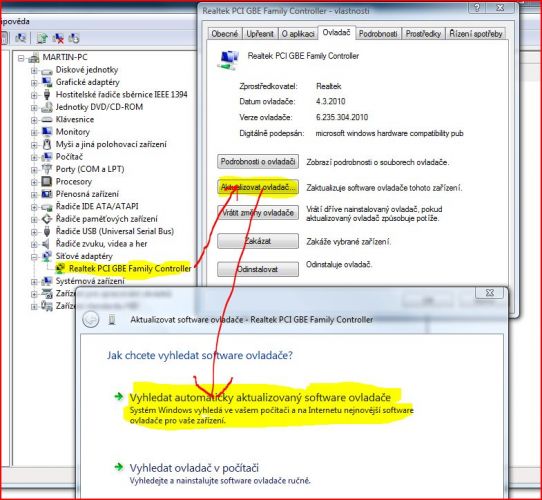Open the Řízení spotřeby tab
Screen dimensions: 542x500
point(476,34)
